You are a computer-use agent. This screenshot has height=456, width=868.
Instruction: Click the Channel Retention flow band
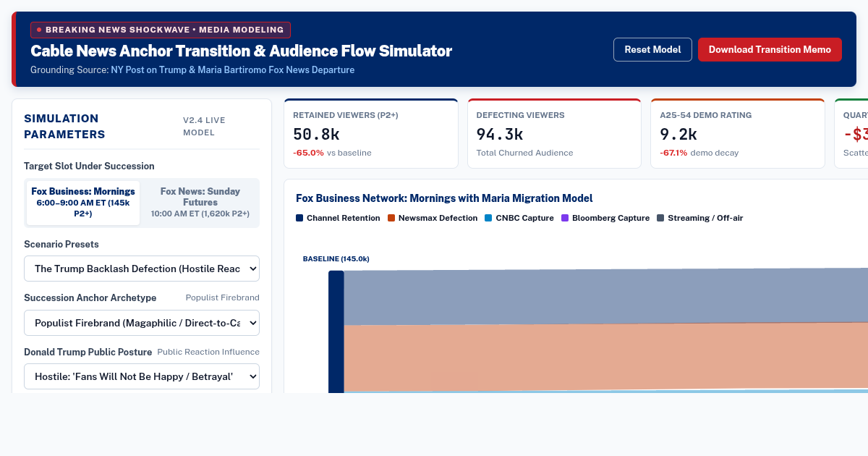(605, 297)
